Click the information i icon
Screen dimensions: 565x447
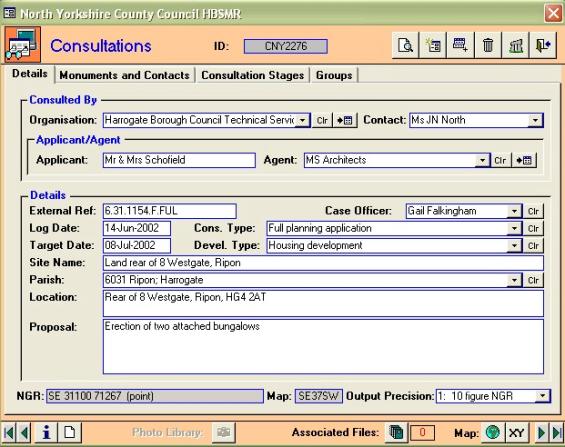pyautogui.click(x=46, y=433)
